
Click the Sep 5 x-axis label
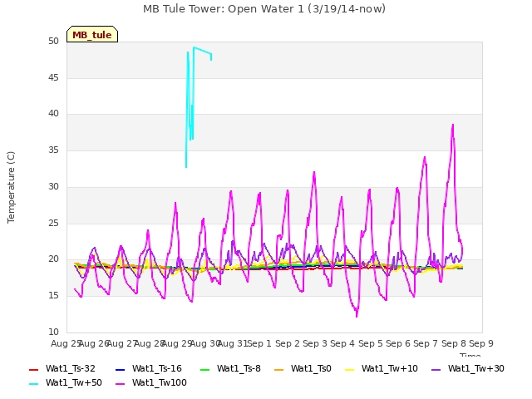click(x=371, y=343)
